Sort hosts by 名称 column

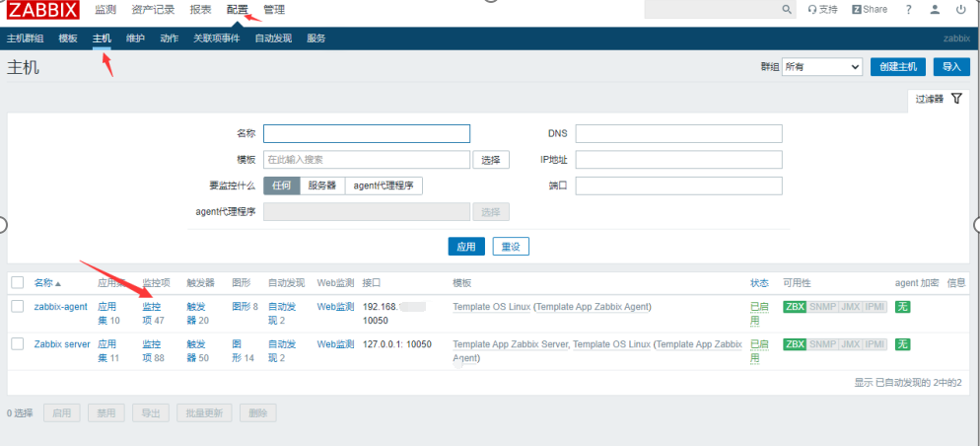[47, 283]
